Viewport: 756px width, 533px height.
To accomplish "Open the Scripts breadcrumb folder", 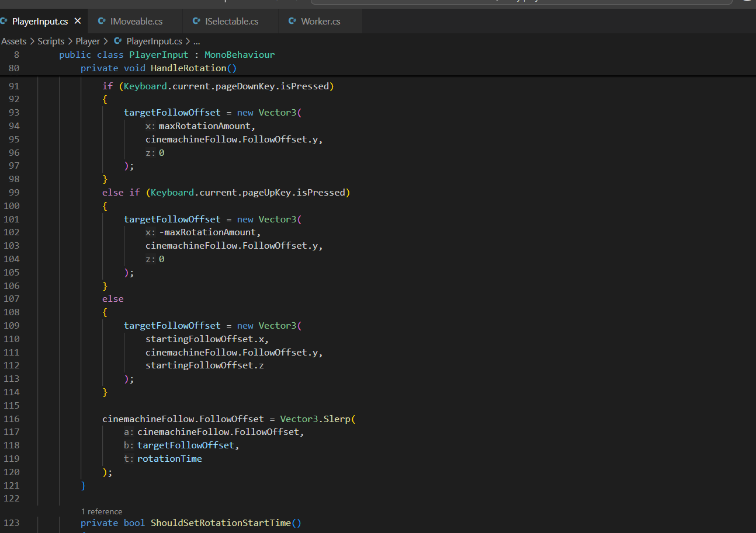I will tap(51, 41).
